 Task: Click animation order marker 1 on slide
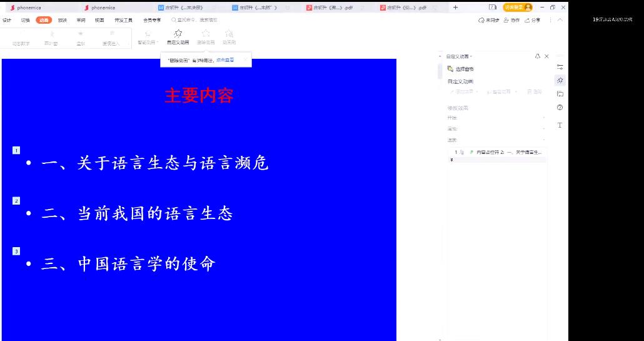tap(17, 150)
